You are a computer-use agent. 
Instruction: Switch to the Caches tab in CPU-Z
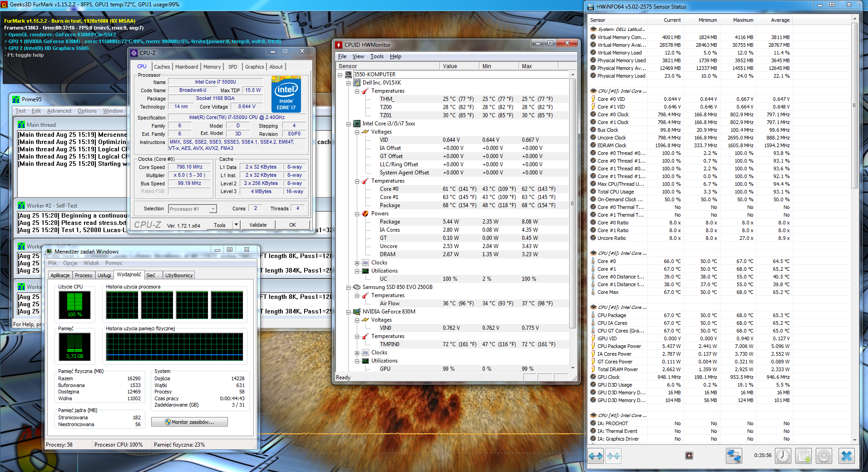click(162, 67)
